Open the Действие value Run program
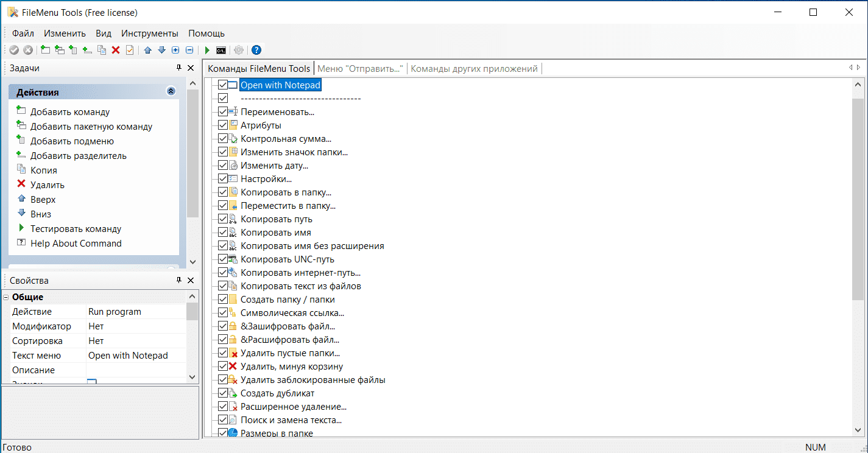Image resolution: width=868 pixels, height=453 pixels. [137, 312]
